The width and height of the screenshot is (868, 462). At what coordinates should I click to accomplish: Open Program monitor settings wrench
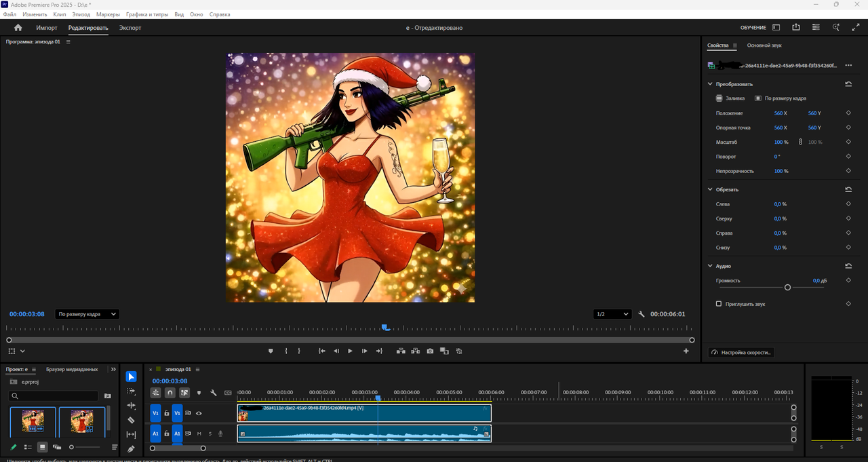pos(642,314)
